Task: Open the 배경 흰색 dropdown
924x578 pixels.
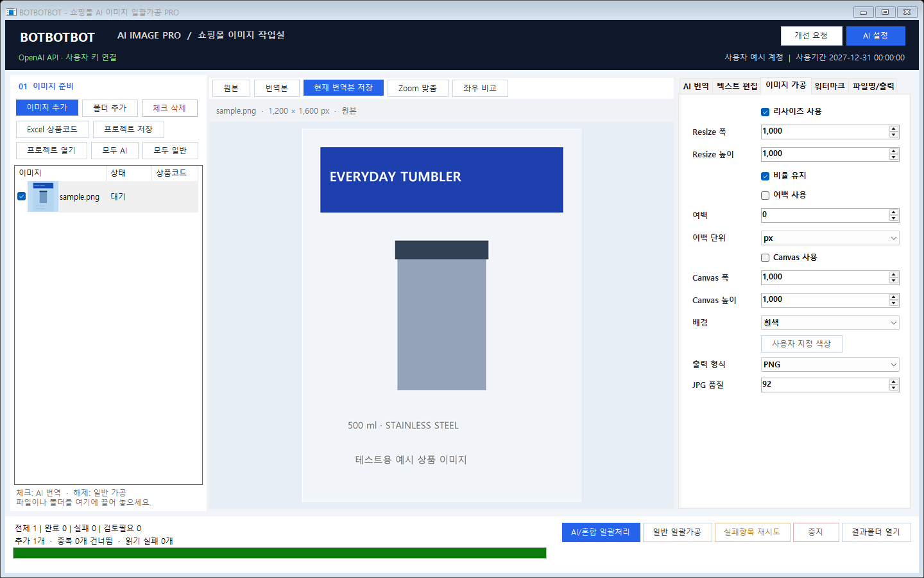Action: [x=830, y=323]
